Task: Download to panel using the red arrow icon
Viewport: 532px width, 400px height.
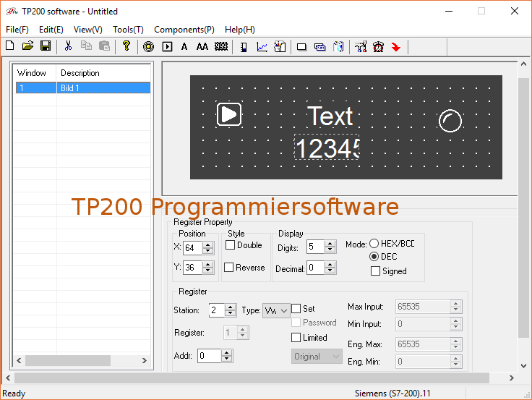Action: [x=396, y=47]
